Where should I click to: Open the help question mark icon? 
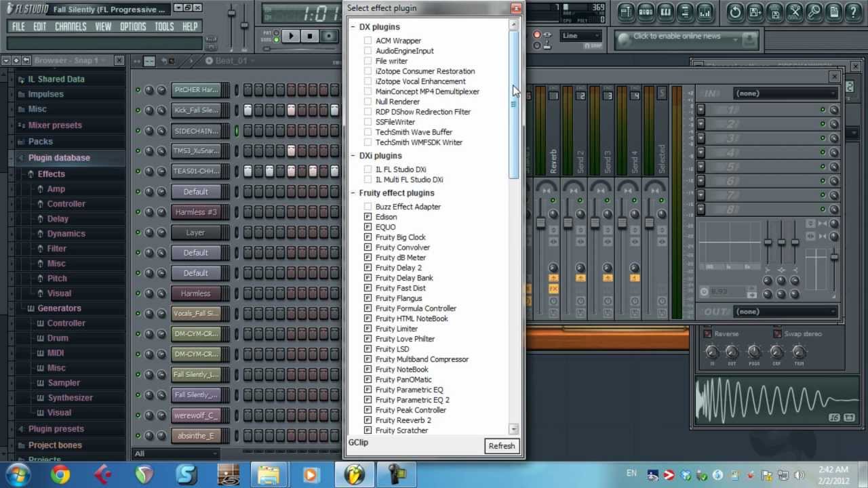[x=853, y=12]
